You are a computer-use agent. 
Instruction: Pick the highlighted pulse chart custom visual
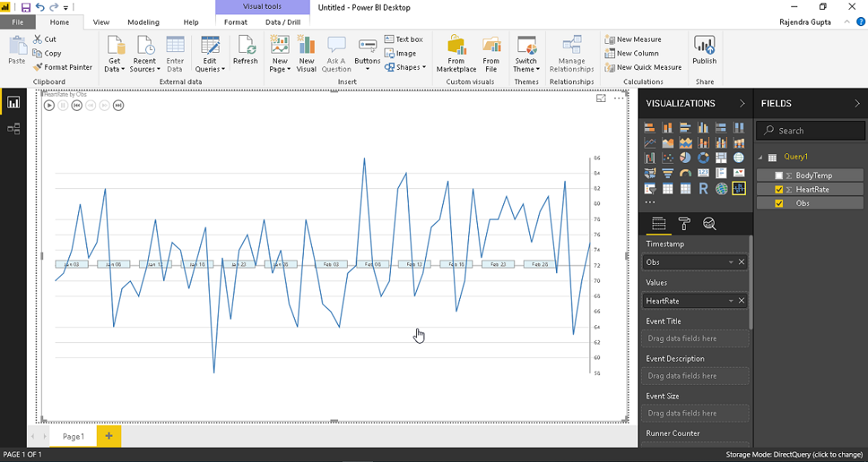pyautogui.click(x=738, y=188)
